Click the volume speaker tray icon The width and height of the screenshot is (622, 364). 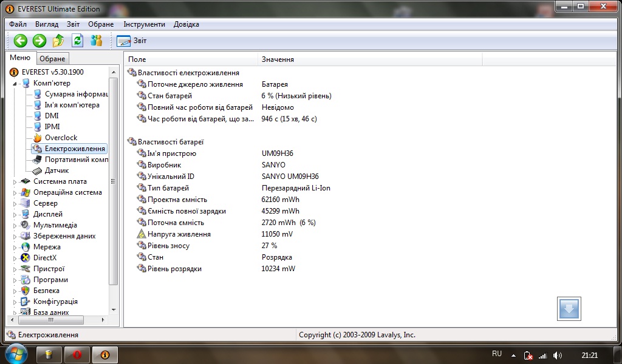(x=558, y=356)
